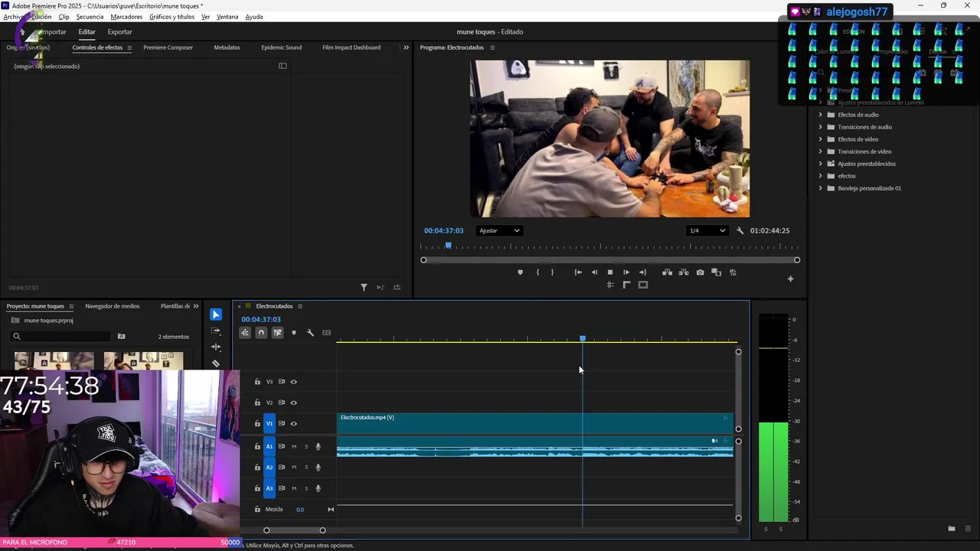Select the Electrocutados.mp4 video clip

click(535, 423)
